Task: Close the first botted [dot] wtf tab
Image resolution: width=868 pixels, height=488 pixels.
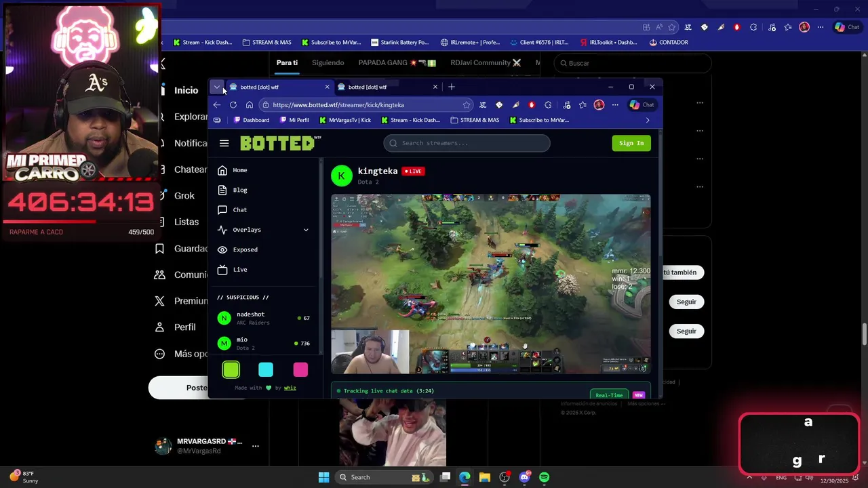Action: [327, 87]
